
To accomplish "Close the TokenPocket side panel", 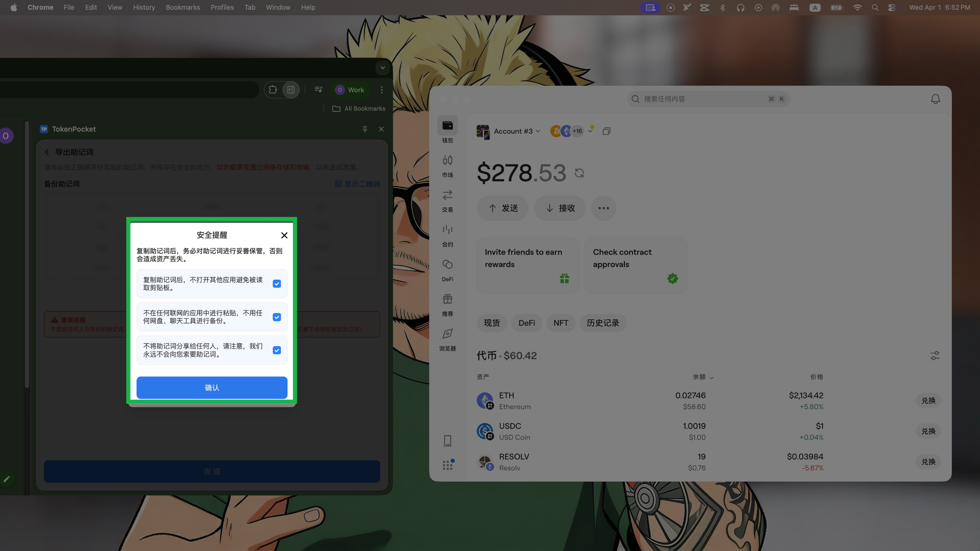I will click(381, 129).
